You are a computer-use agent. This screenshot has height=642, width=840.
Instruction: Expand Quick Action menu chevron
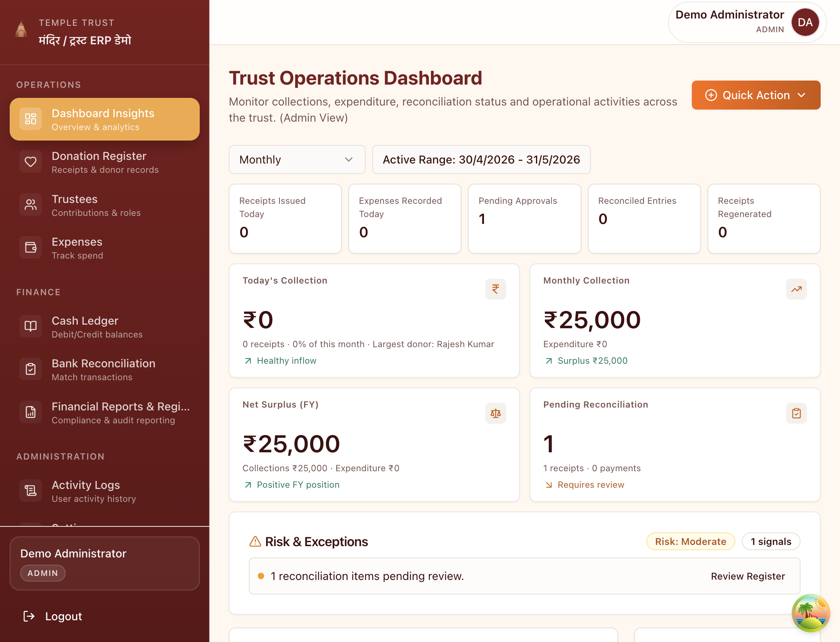(x=802, y=95)
